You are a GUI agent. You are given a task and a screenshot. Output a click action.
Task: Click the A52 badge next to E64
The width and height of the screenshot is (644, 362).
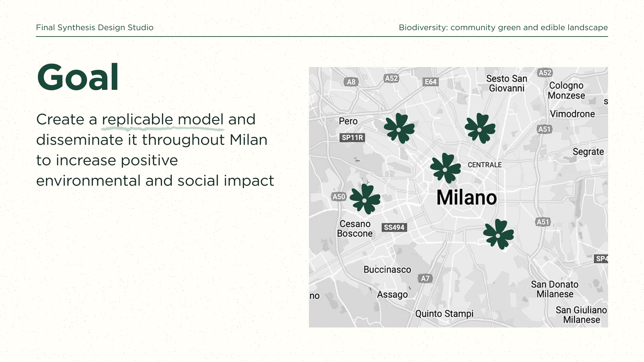pos(391,78)
